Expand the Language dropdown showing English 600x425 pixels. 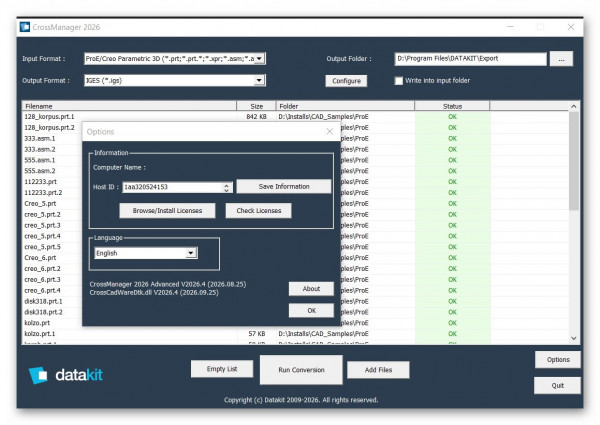pyautogui.click(x=191, y=253)
